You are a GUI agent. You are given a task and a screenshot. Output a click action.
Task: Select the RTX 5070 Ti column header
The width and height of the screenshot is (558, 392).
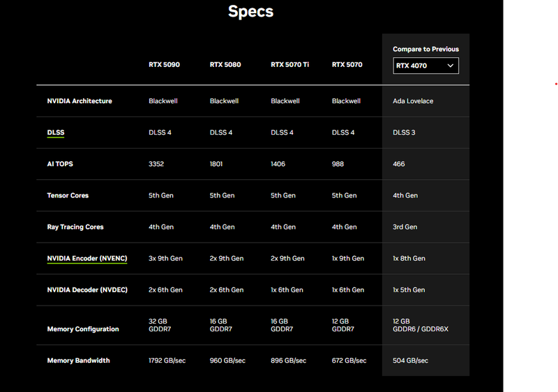289,64
